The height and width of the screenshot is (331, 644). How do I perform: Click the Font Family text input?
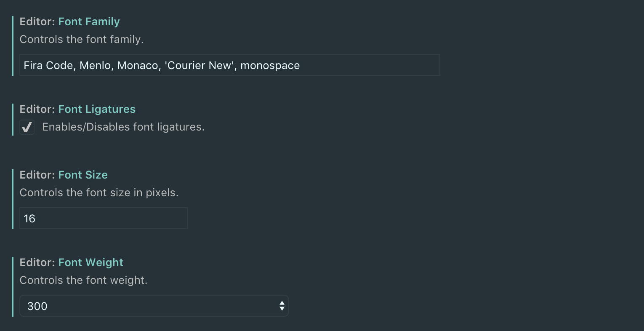[x=229, y=65]
